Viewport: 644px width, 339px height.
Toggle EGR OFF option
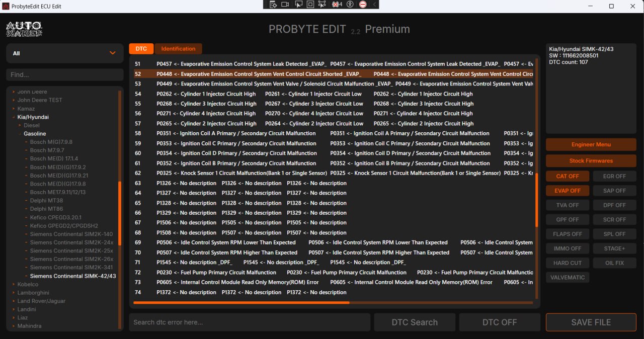(x=614, y=176)
